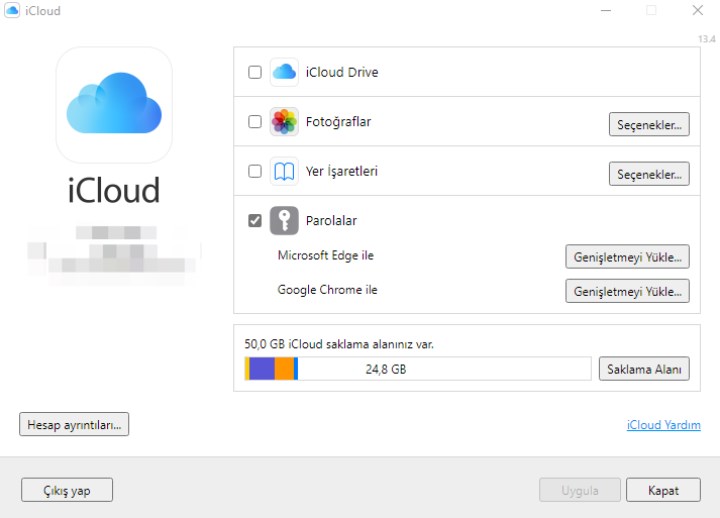Open the Saklama Alanı button
Screen dimensions: 720x518
[644, 369]
